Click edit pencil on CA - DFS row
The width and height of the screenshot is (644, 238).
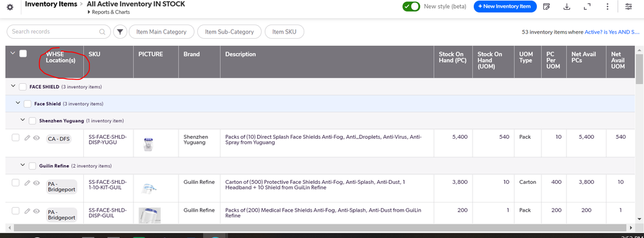(28, 138)
